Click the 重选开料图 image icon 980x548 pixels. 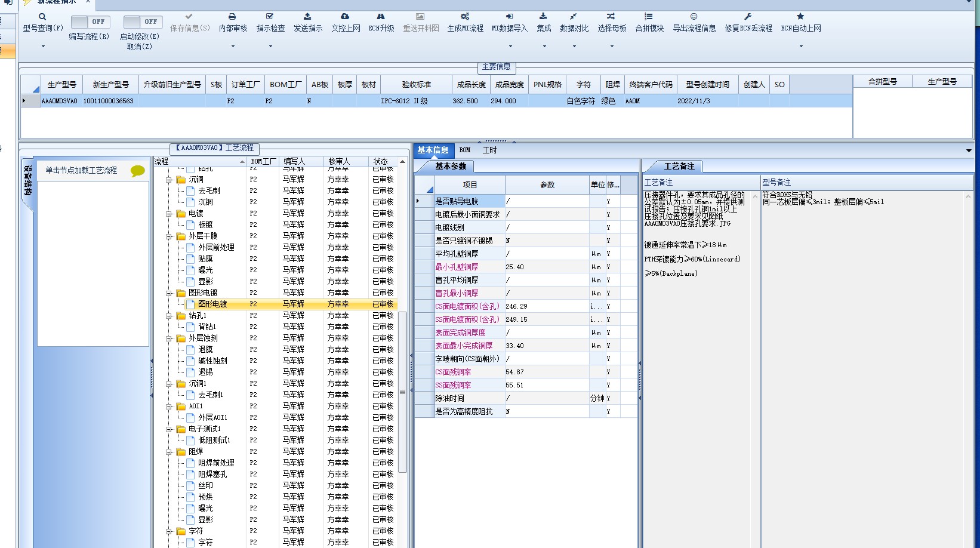[420, 17]
